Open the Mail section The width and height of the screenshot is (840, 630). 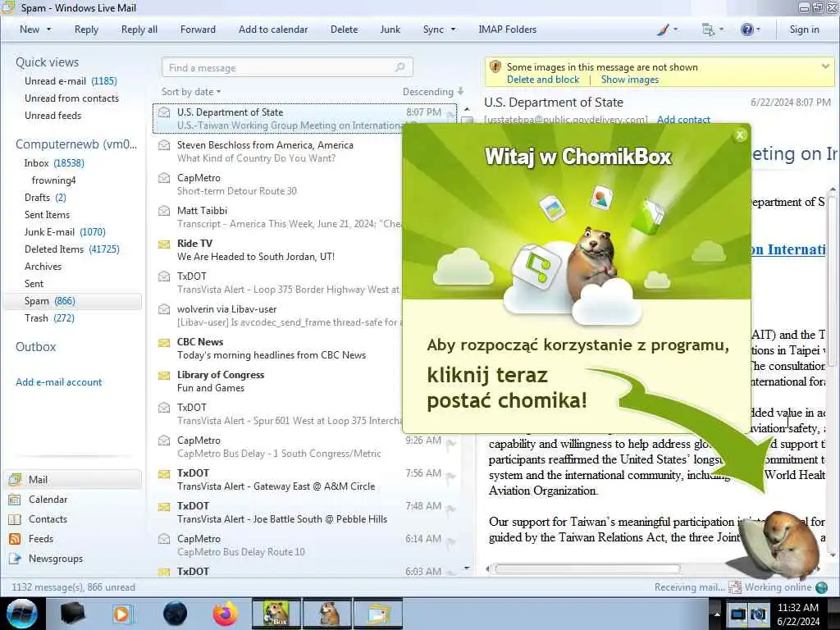click(x=74, y=479)
